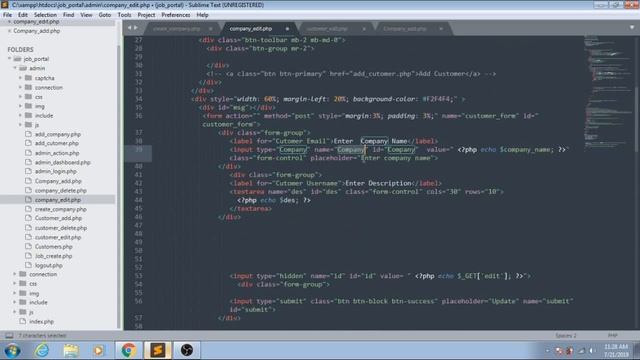Click the captcha folder icon
This screenshot has width=640, height=360.
28,78
